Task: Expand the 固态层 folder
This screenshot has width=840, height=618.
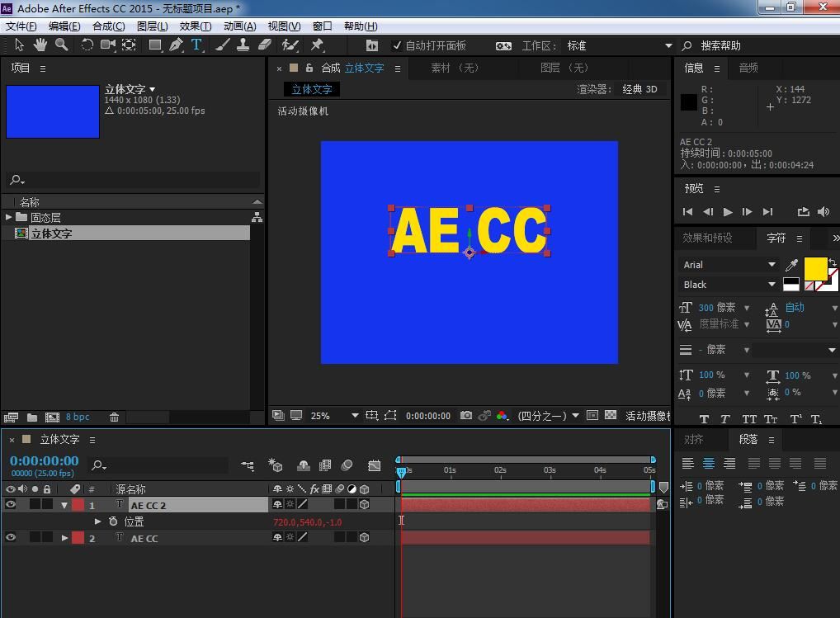Action: click(8, 217)
